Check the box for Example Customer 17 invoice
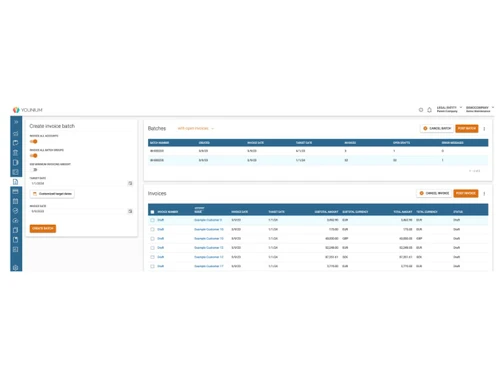Screen dimensions: 500x375 coord(152,266)
